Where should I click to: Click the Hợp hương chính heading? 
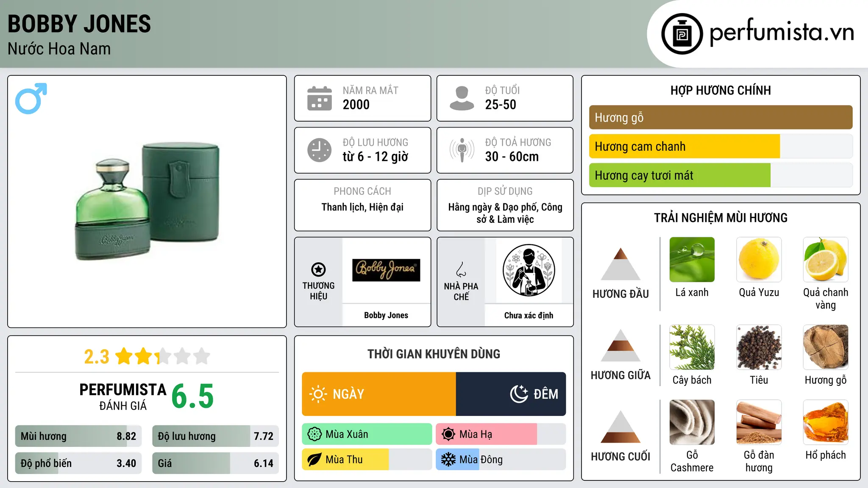tap(721, 90)
